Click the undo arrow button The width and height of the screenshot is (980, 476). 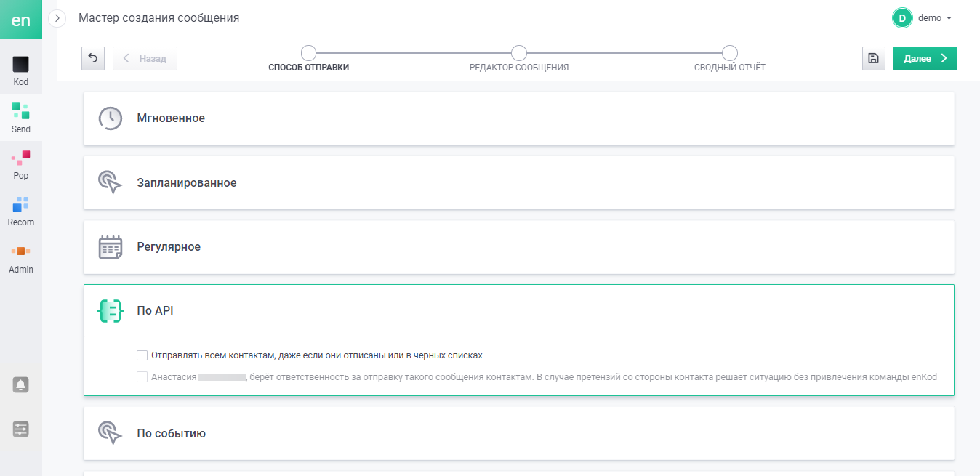(x=93, y=59)
